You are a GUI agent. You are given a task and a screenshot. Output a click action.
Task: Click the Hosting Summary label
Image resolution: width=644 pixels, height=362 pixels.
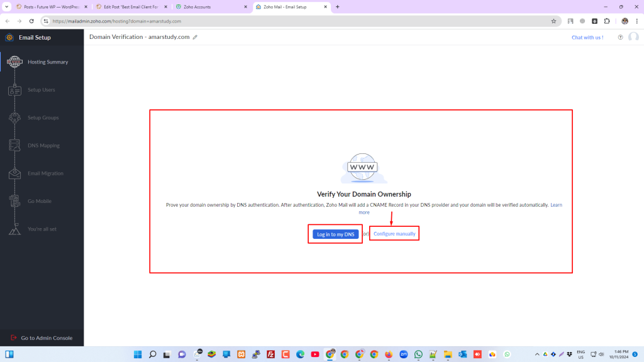pos(48,62)
